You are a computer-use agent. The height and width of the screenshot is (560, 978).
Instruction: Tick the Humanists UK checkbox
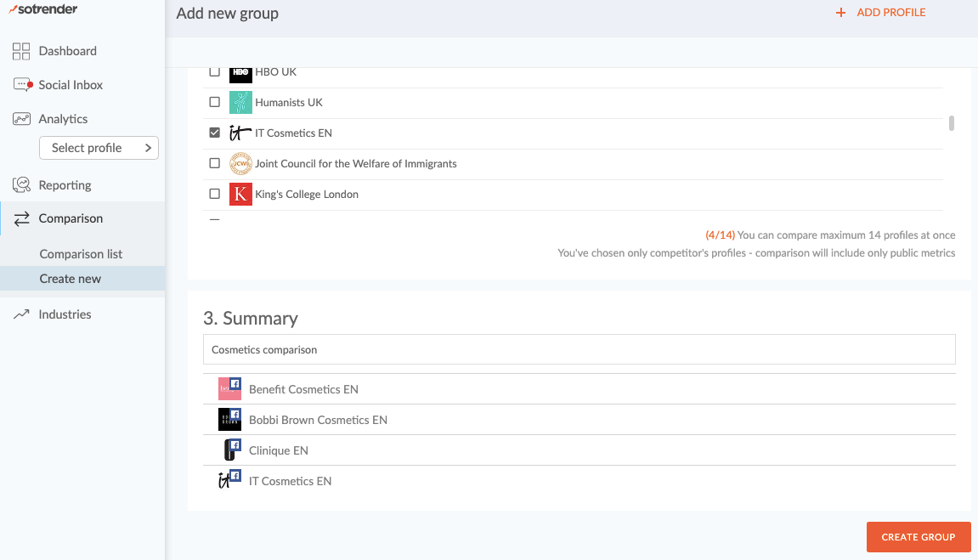214,103
